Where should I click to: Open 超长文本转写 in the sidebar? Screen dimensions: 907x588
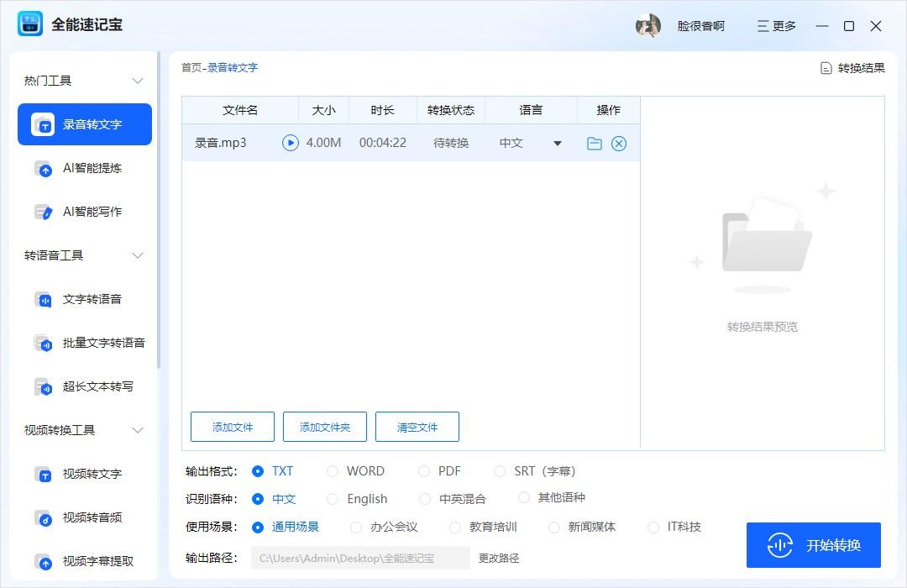click(85, 387)
